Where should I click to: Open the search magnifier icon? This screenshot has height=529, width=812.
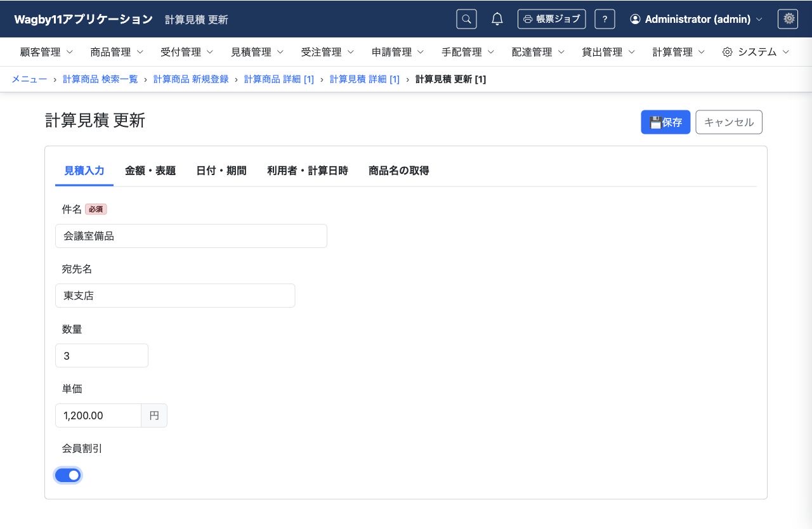tap(466, 19)
